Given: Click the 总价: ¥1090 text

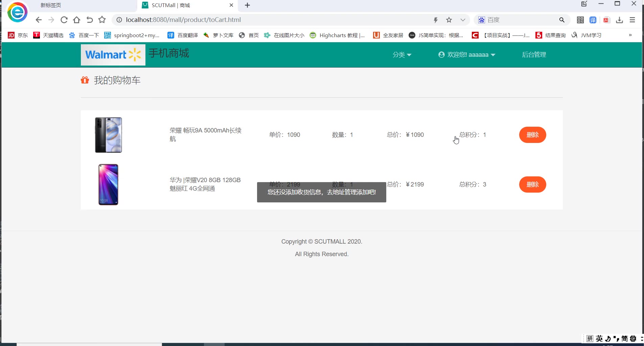Looking at the screenshot, I should pos(405,135).
